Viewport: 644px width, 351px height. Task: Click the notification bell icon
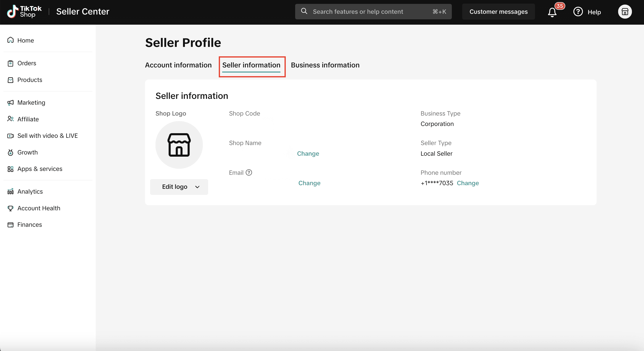(x=552, y=12)
